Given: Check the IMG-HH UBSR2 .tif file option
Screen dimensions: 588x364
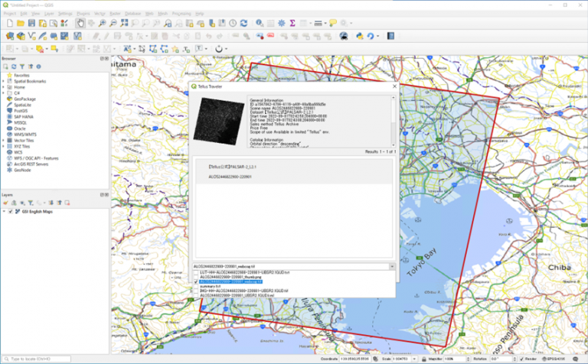Looking at the screenshot, I should [196, 291].
